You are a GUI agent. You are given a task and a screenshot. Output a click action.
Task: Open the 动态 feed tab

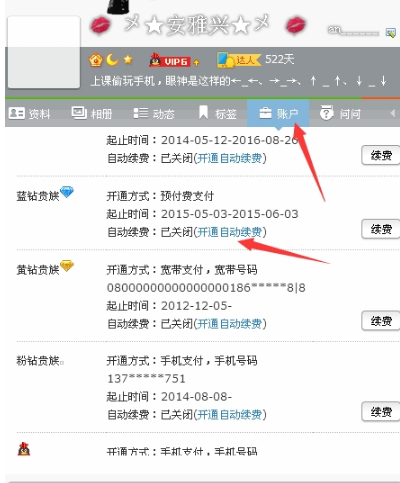(154, 114)
